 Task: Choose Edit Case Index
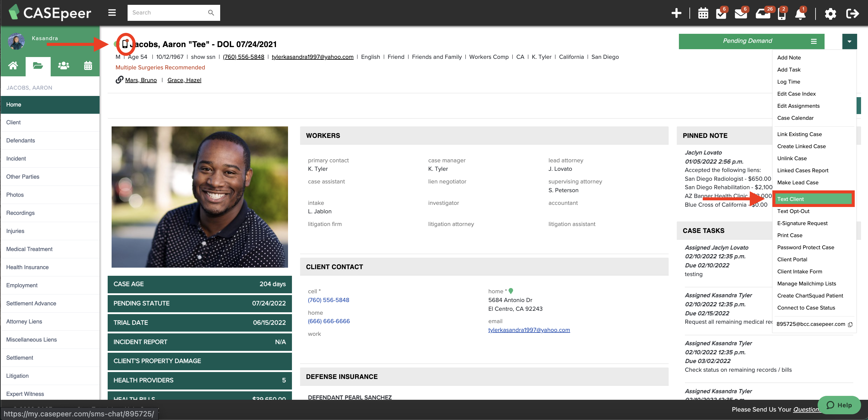[797, 94]
